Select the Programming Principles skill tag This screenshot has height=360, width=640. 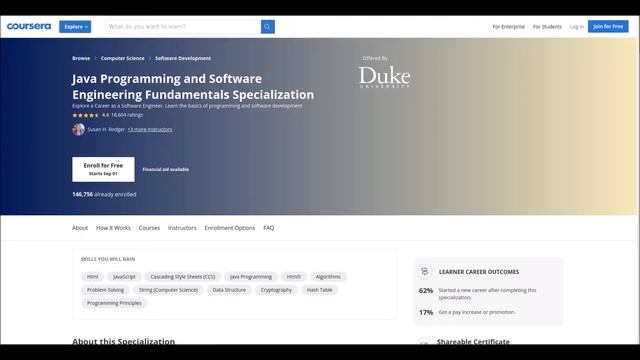[114, 303]
